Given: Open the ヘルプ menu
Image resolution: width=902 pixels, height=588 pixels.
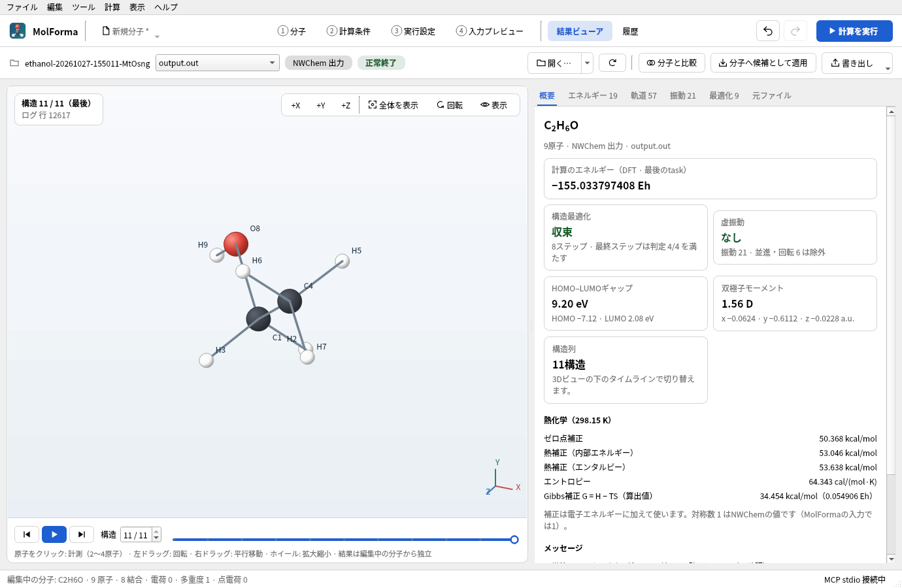Looking at the screenshot, I should click(166, 7).
